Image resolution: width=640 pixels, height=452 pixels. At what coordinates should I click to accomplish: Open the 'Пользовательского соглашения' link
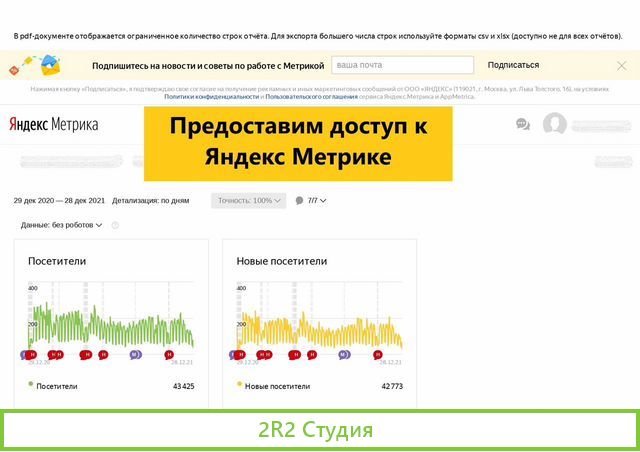coord(311,97)
